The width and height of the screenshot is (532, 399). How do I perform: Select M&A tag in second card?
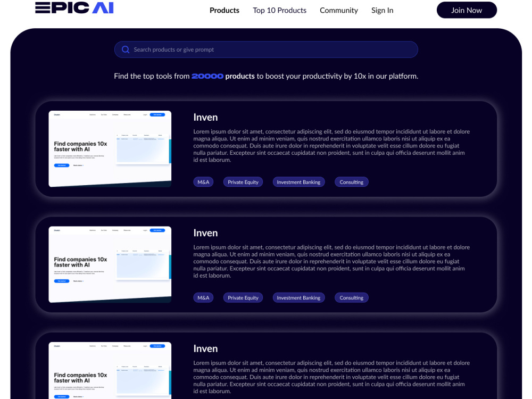[x=203, y=298]
